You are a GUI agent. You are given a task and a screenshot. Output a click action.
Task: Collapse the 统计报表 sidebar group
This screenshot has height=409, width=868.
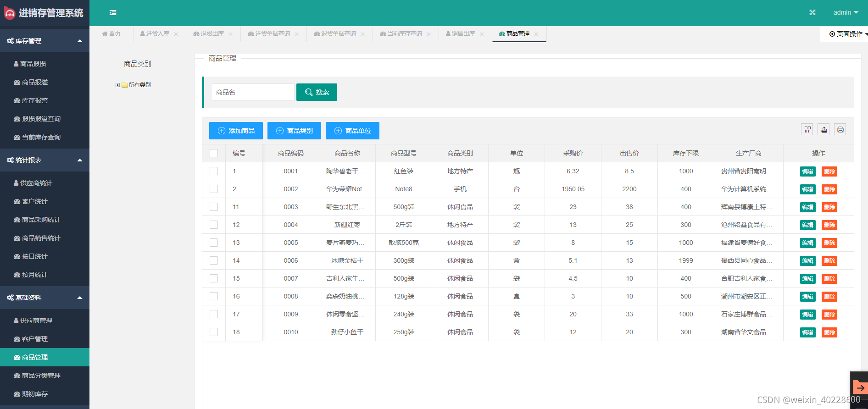pyautogui.click(x=45, y=160)
